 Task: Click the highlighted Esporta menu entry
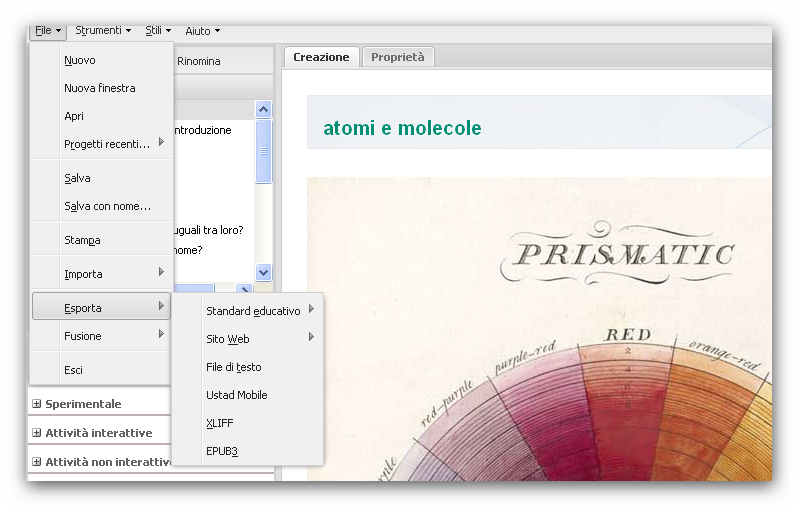click(101, 306)
